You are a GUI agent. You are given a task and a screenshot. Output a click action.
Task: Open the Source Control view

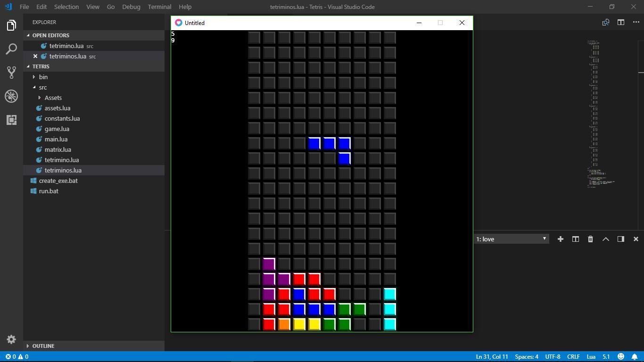tap(11, 73)
